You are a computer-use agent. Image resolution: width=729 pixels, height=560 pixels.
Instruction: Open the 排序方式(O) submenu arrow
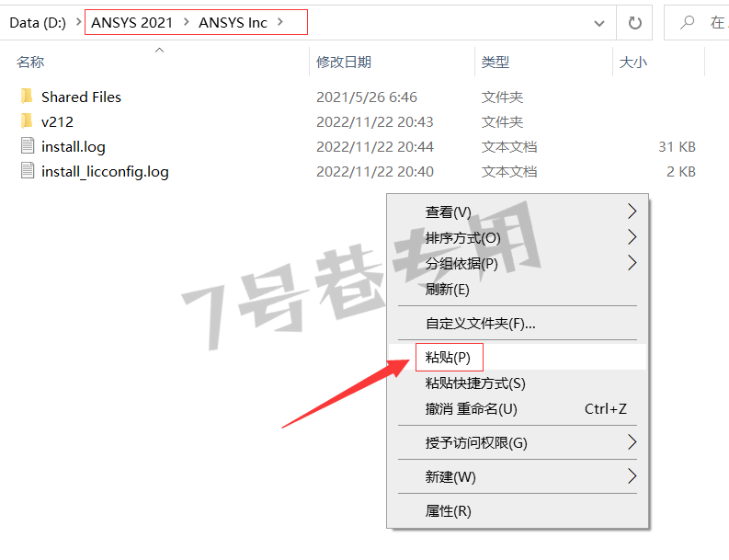(632, 237)
